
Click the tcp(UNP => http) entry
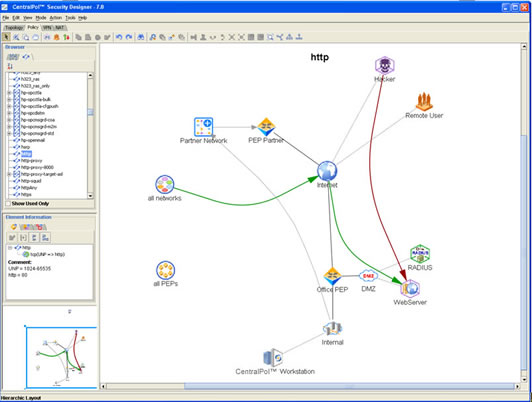[x=48, y=254]
